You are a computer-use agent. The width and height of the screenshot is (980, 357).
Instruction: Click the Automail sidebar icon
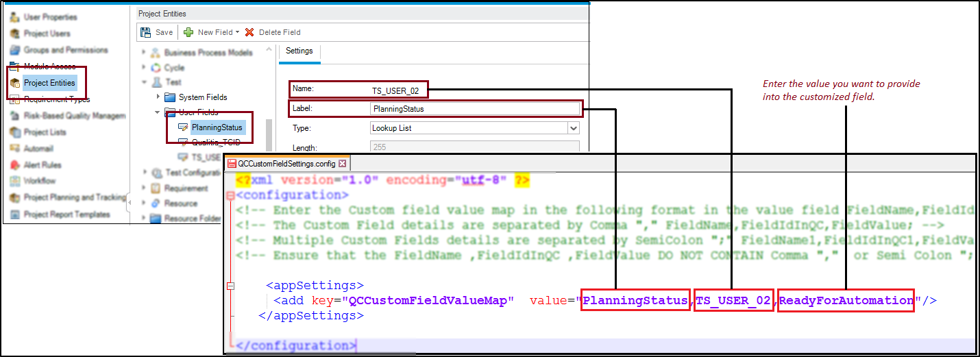14,149
